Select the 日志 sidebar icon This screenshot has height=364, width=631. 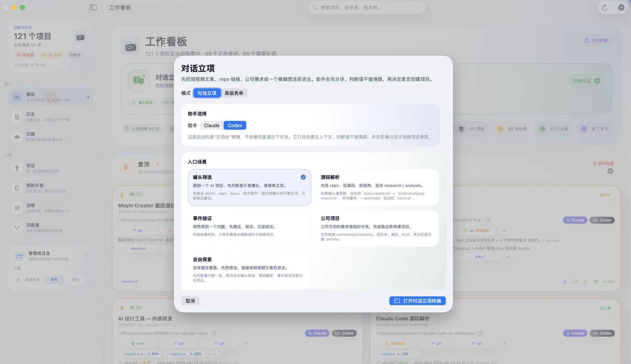coord(17,116)
